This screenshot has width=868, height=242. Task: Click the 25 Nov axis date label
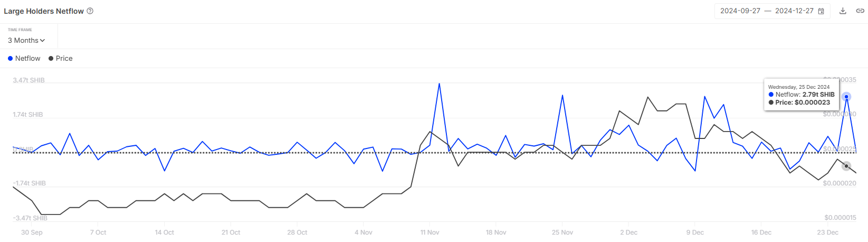coord(562,232)
